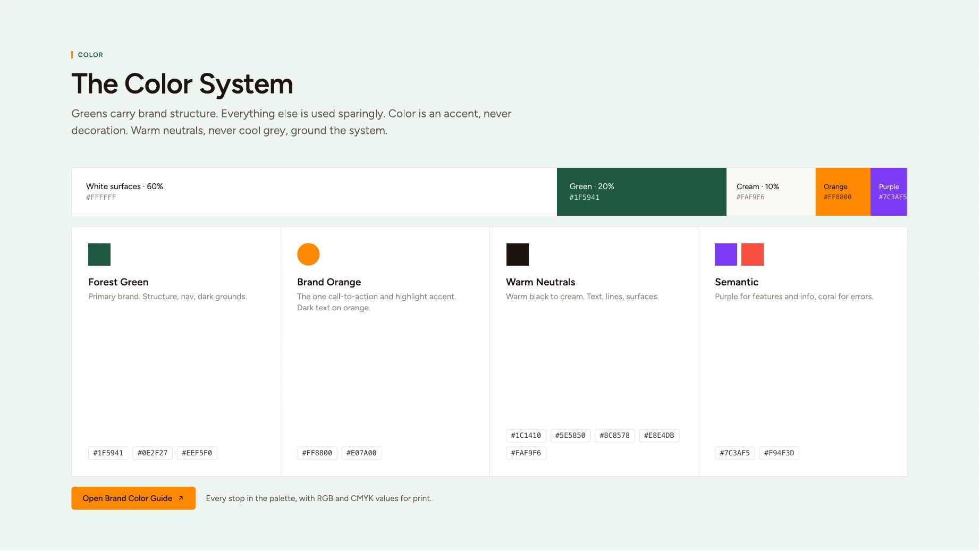
Task: Select the Cream 10% bar segment
Action: tap(771, 192)
